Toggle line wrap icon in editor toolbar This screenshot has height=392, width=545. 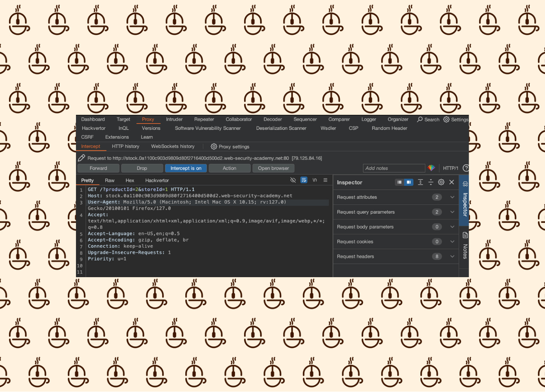point(304,180)
